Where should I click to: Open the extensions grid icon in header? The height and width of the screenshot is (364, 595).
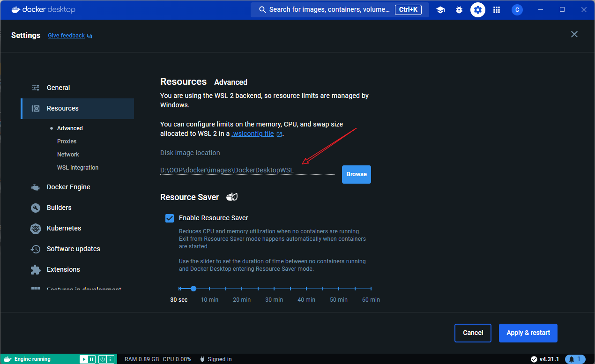497,10
